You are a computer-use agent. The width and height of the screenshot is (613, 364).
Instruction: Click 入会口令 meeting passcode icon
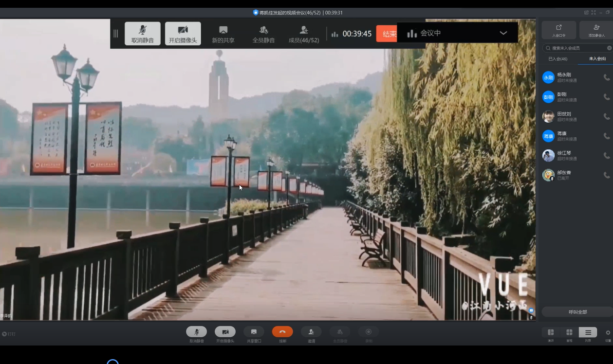point(558,30)
